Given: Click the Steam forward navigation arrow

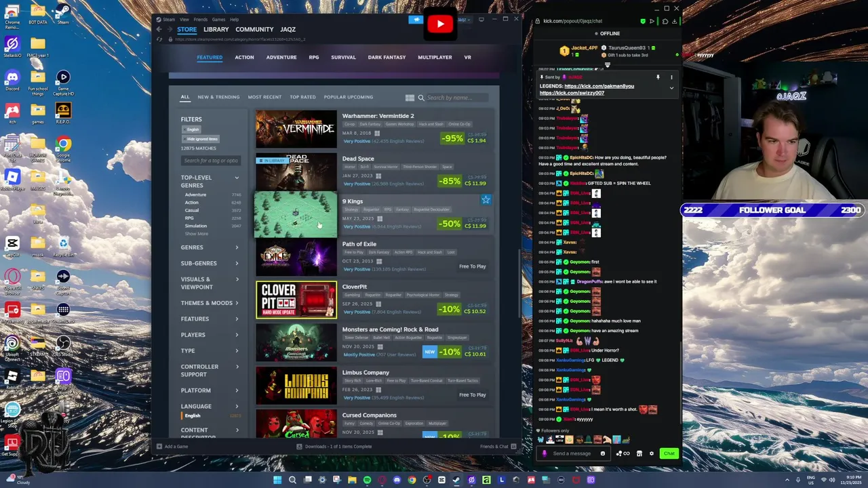Looking at the screenshot, I should click(169, 29).
